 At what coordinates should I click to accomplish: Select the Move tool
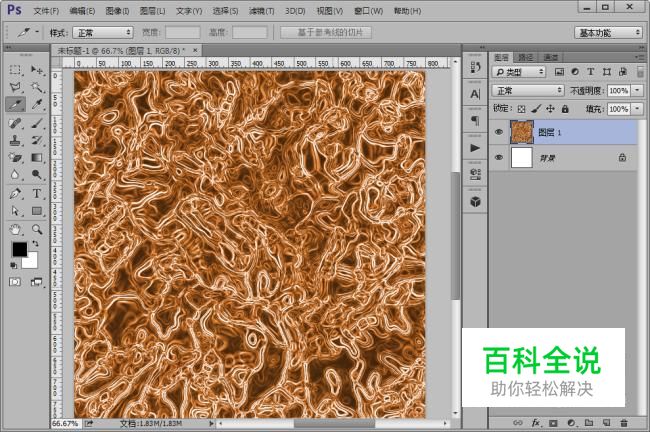pyautogui.click(x=37, y=70)
